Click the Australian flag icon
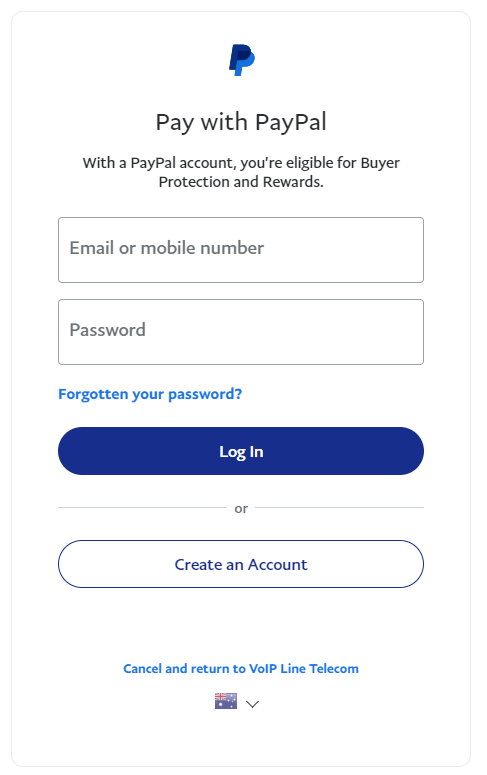 [x=225, y=701]
